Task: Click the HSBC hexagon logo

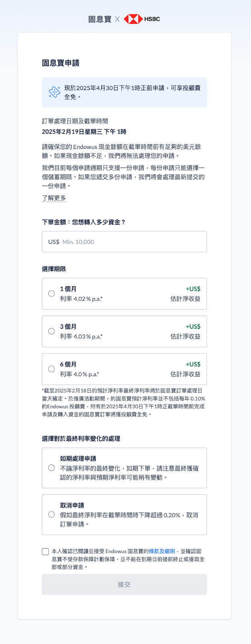Action: 133,19
